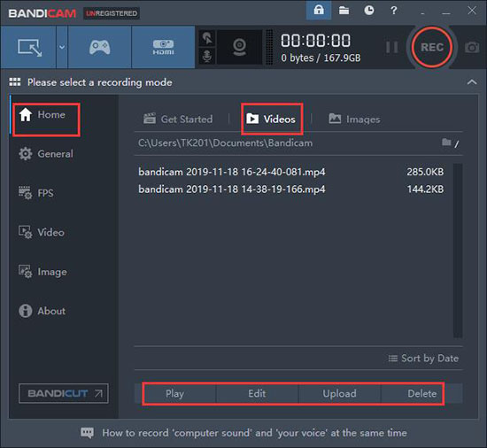Switch to Get Started tab
The image size is (487, 448).
point(178,119)
